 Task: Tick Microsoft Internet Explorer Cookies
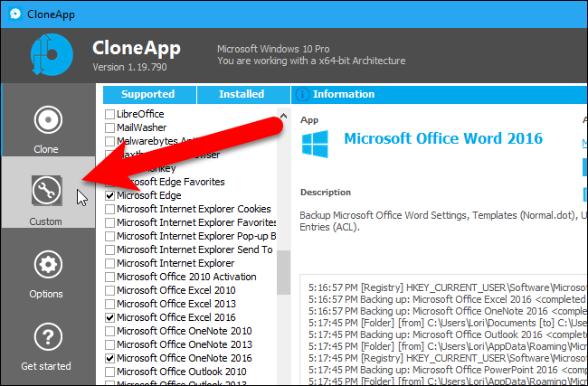click(109, 209)
